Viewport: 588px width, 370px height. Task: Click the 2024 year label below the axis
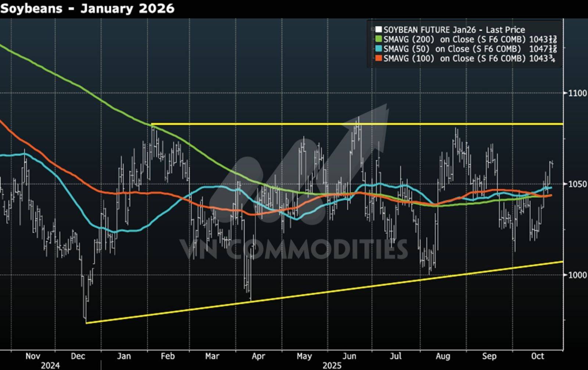(50, 365)
